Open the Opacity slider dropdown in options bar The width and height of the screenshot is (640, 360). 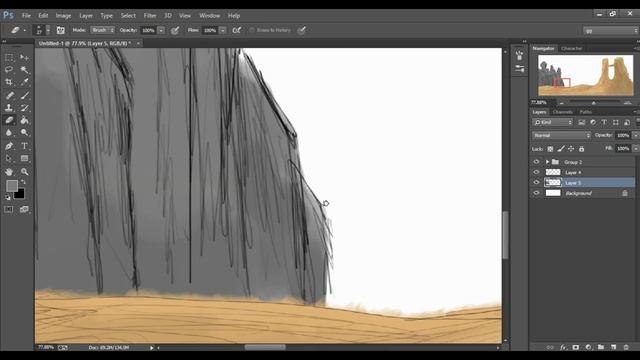(x=161, y=31)
